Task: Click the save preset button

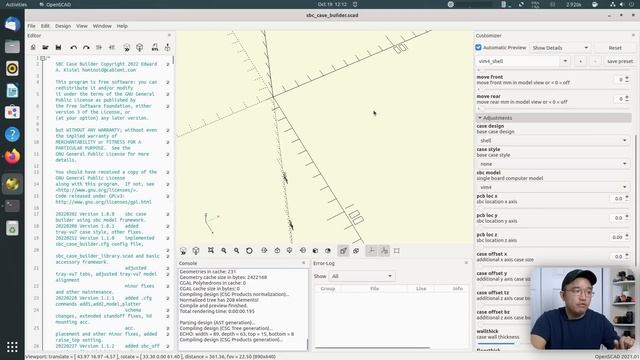Action: tap(620, 61)
